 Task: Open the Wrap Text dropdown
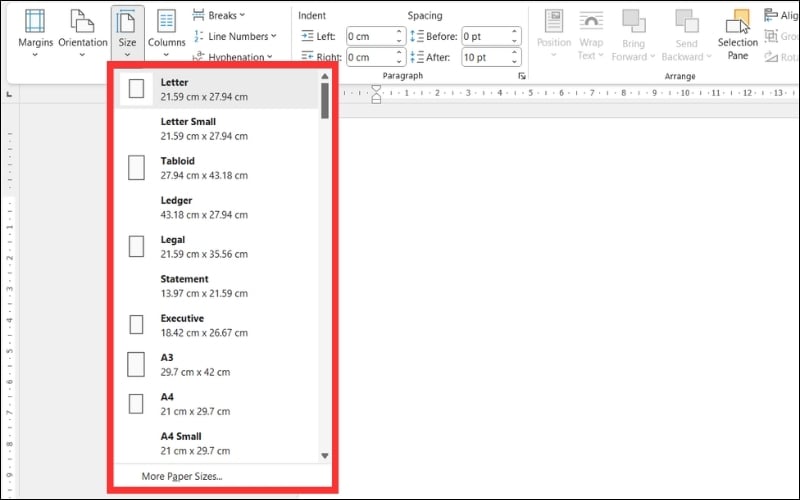[x=591, y=35]
